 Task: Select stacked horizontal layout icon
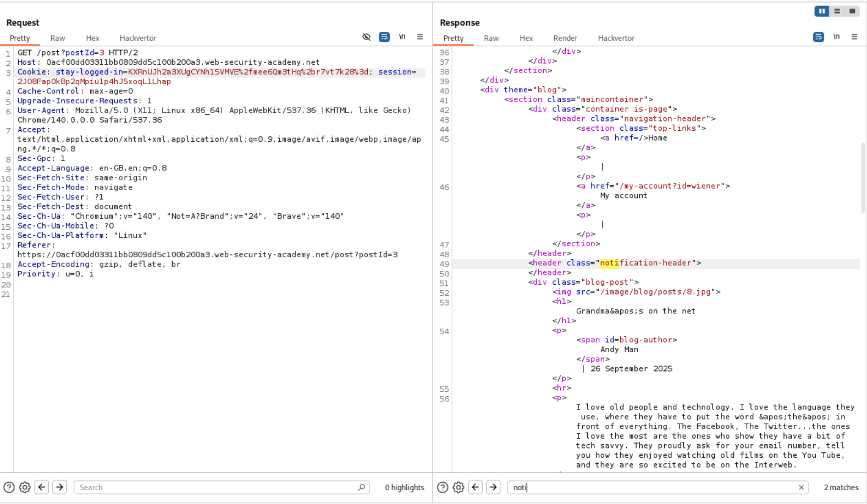pyautogui.click(x=837, y=11)
